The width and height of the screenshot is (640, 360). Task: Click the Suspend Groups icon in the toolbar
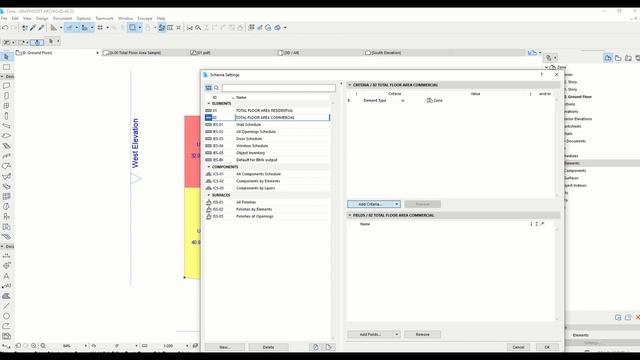pyautogui.click(x=162, y=27)
